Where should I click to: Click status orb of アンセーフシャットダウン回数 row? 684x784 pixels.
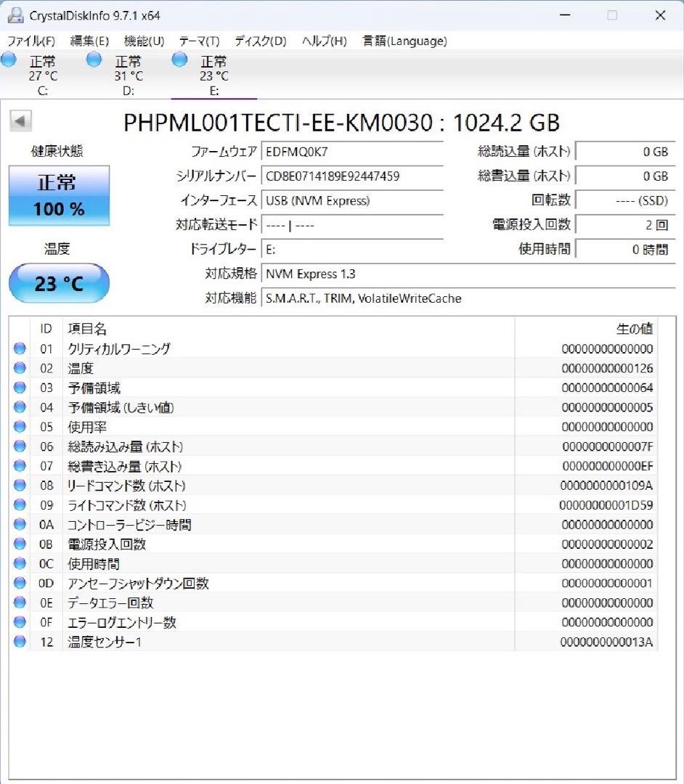20,582
